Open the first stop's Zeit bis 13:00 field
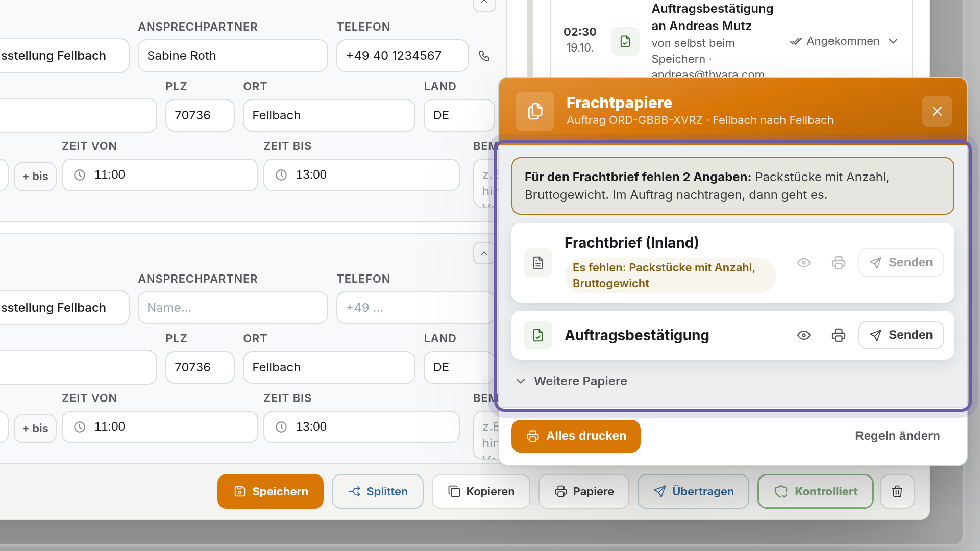This screenshot has width=980, height=551. pyautogui.click(x=361, y=175)
